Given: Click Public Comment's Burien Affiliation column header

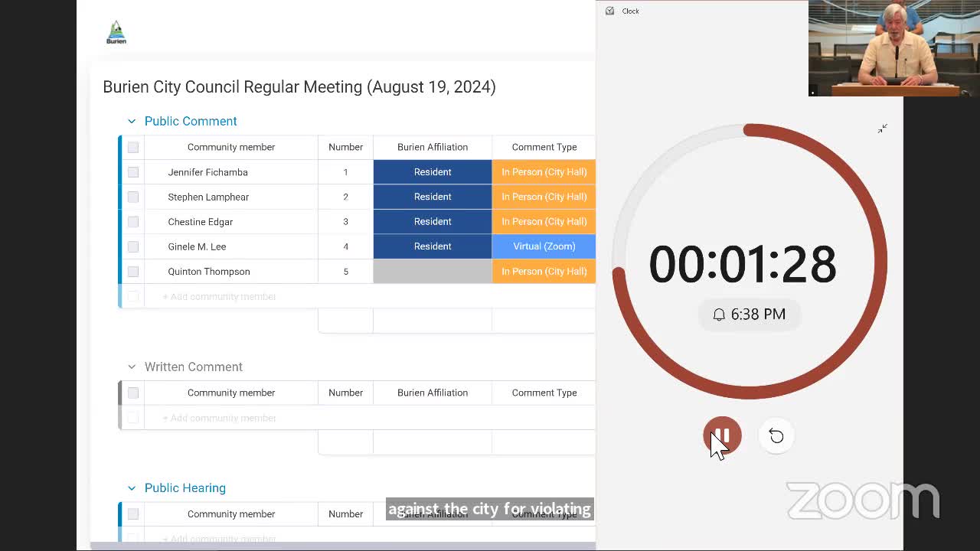Looking at the screenshot, I should [x=433, y=147].
